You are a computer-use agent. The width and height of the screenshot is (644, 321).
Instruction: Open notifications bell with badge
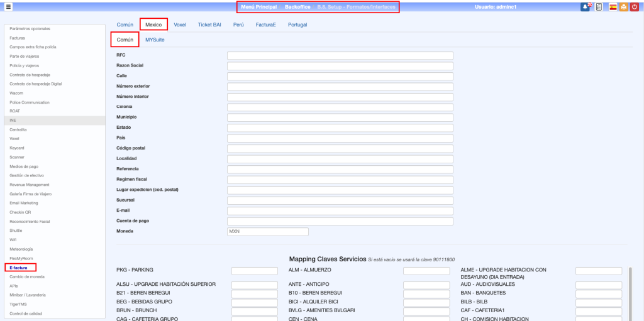click(x=586, y=7)
